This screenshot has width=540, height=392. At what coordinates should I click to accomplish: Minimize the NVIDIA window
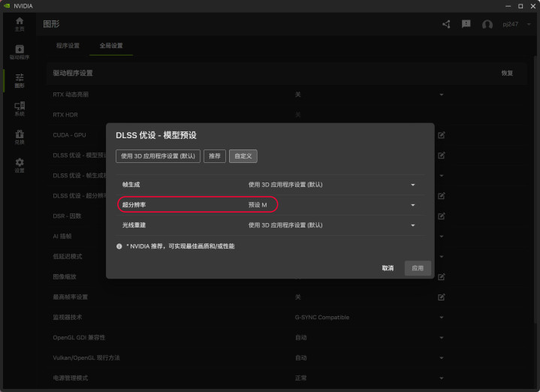click(508, 6)
